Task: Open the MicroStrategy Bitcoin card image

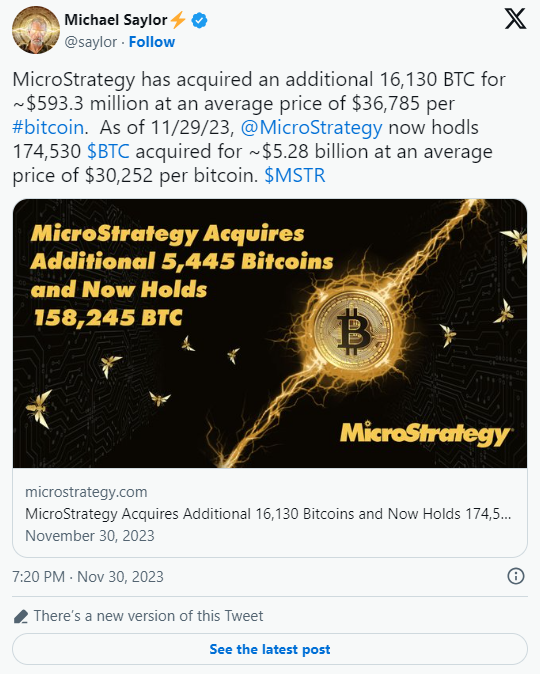Action: pos(270,333)
